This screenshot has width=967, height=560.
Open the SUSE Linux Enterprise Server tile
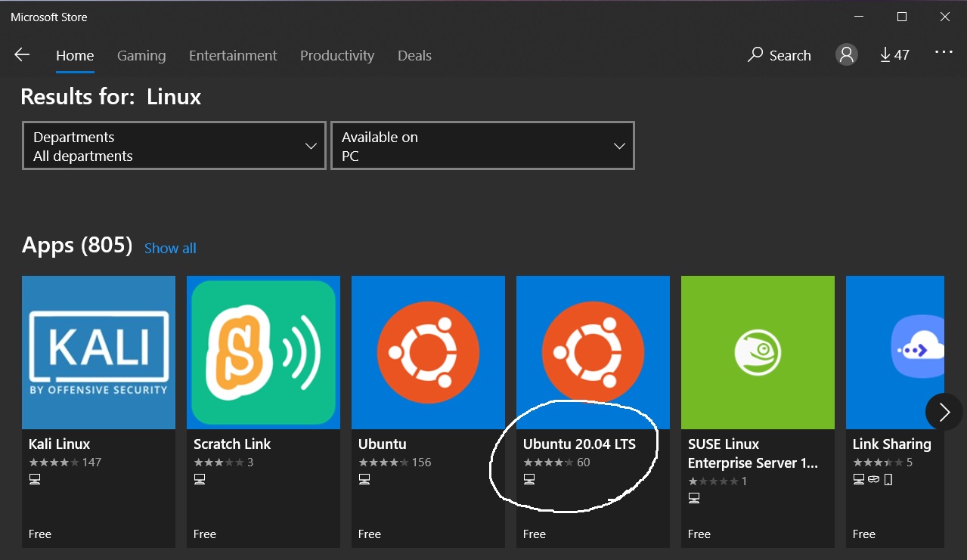(x=758, y=352)
